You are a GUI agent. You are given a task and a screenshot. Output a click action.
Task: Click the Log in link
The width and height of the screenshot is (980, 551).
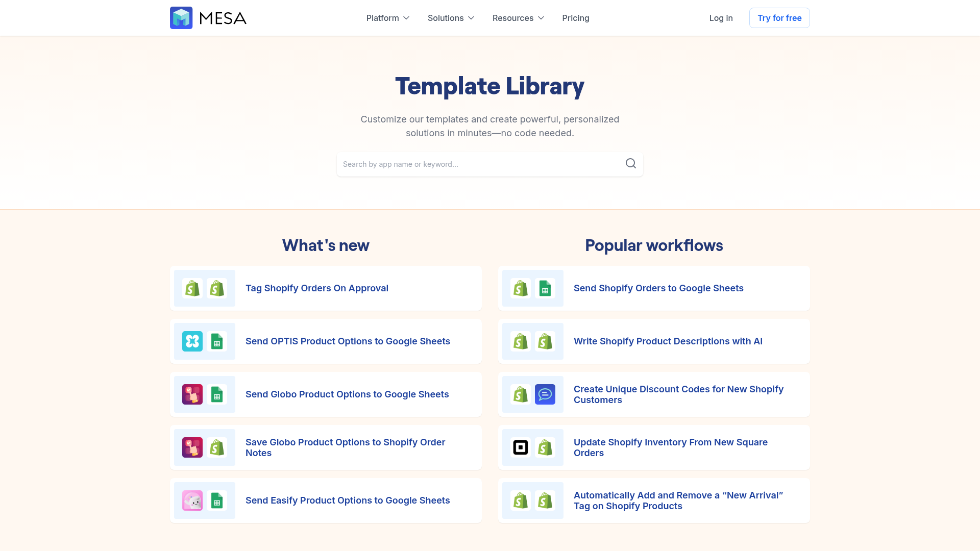[x=721, y=18]
